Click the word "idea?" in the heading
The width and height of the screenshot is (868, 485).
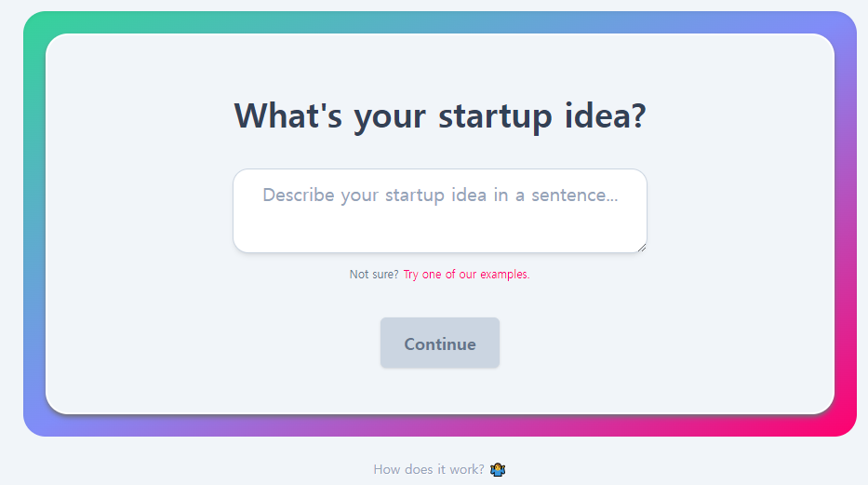(x=605, y=117)
